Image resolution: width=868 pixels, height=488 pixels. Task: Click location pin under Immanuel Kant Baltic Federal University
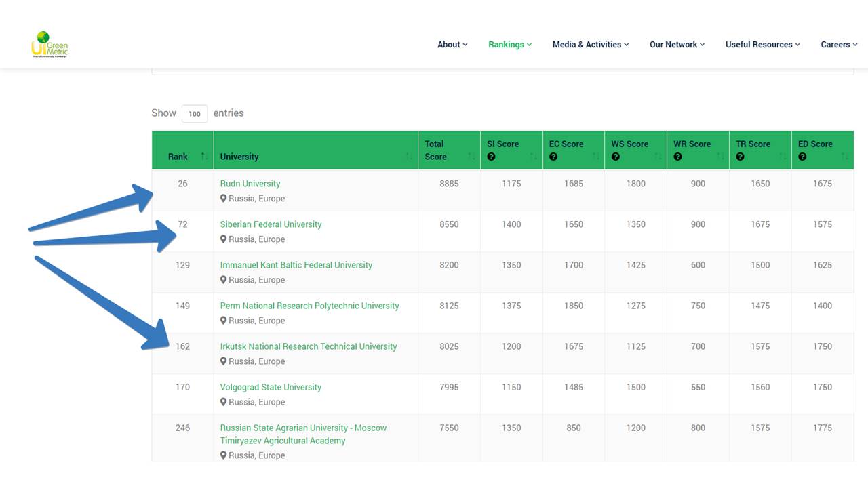(223, 280)
